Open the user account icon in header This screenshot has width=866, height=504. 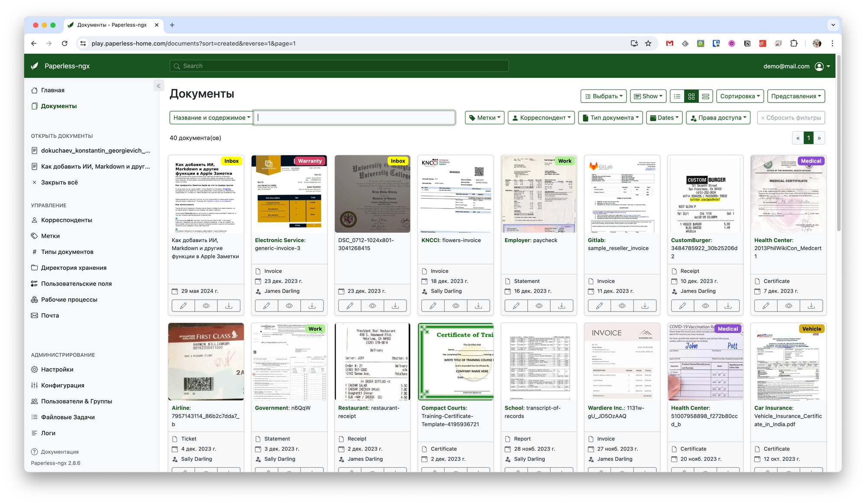point(819,66)
